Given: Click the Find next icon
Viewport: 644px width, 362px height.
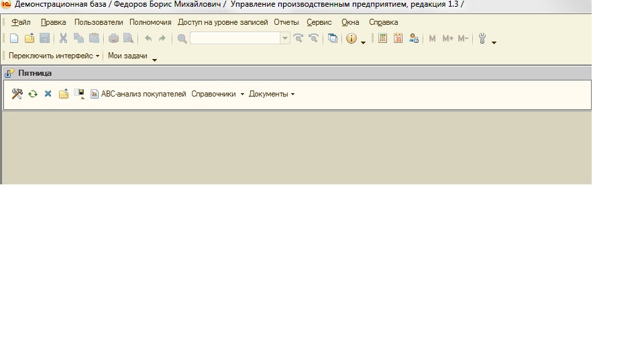Looking at the screenshot, I should point(299,39).
